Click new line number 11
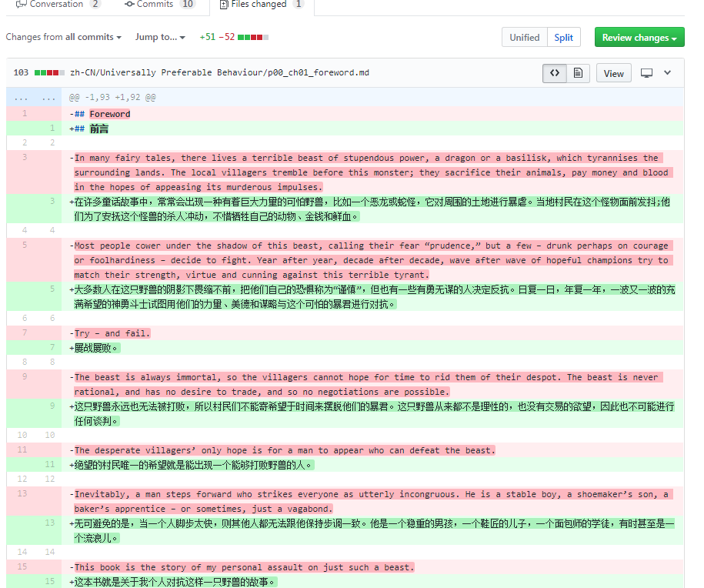The width and height of the screenshot is (704, 588). coord(50,464)
